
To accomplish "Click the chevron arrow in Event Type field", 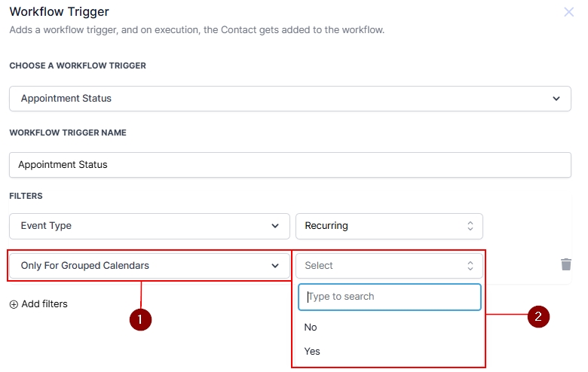I will pyautogui.click(x=274, y=226).
